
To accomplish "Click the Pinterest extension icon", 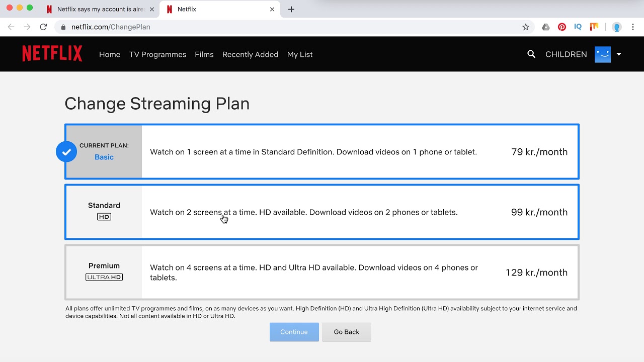I will (562, 27).
